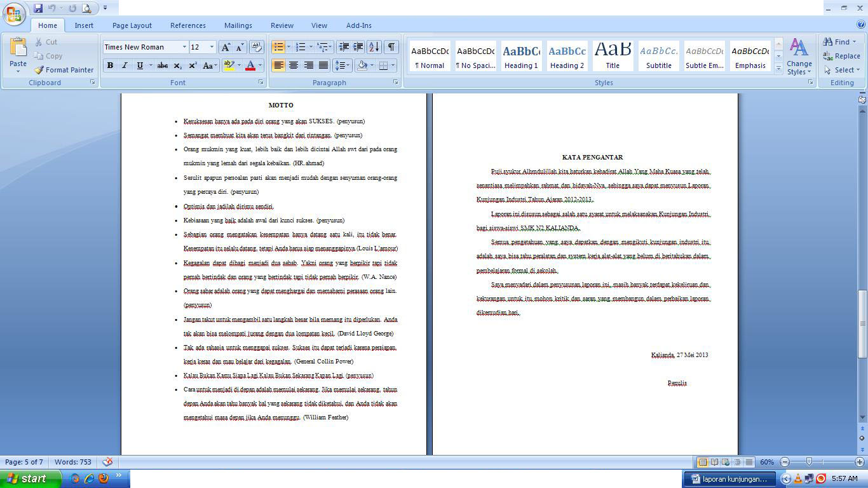
Task: Sort paragraph text
Action: coord(374,47)
